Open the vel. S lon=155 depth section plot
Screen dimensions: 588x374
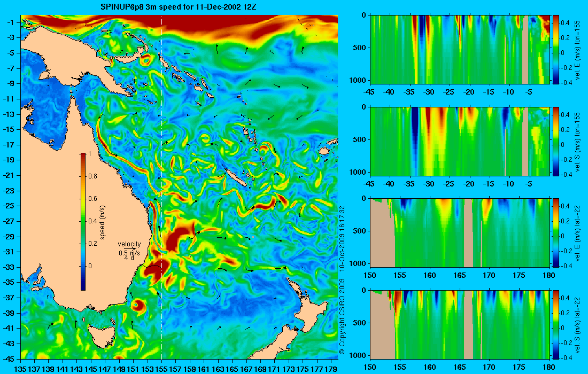[460, 141]
